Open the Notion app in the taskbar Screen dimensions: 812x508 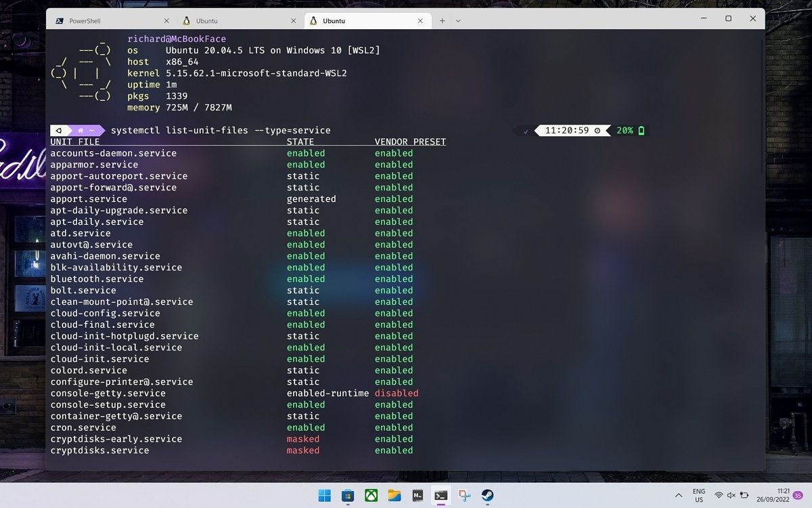click(x=418, y=495)
